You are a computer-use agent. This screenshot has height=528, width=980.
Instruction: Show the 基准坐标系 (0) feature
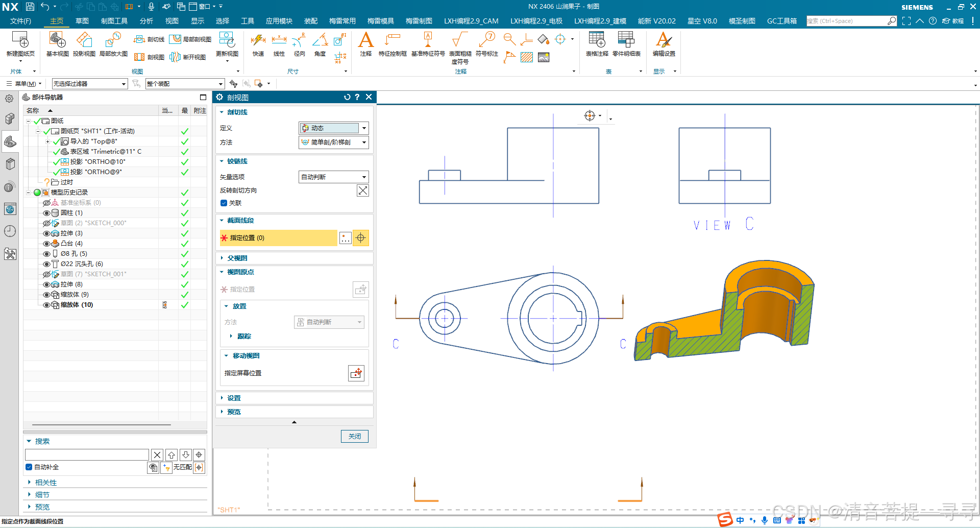[x=47, y=203]
